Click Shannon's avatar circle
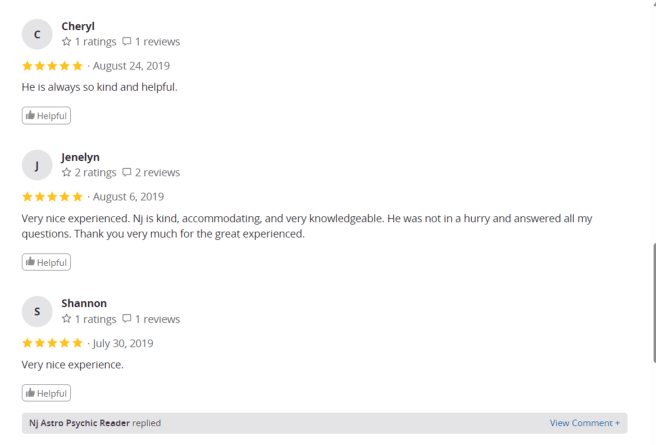The width and height of the screenshot is (656, 445). [37, 311]
